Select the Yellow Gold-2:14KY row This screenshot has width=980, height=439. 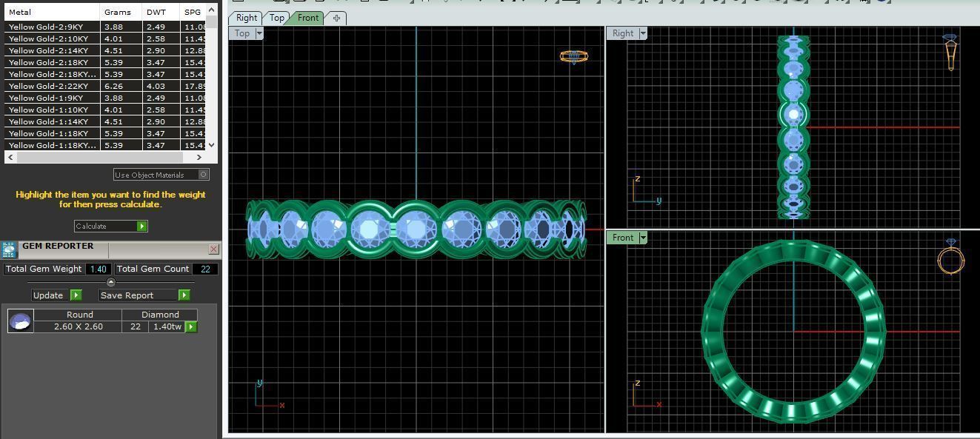point(105,50)
